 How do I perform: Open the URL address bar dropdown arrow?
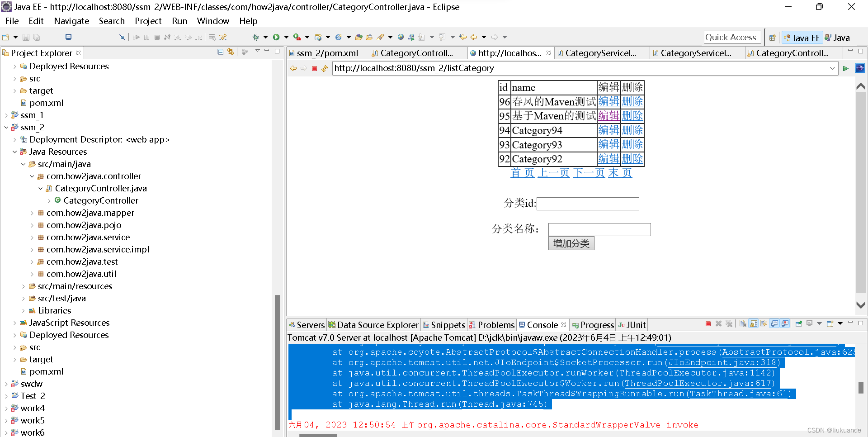click(x=832, y=68)
